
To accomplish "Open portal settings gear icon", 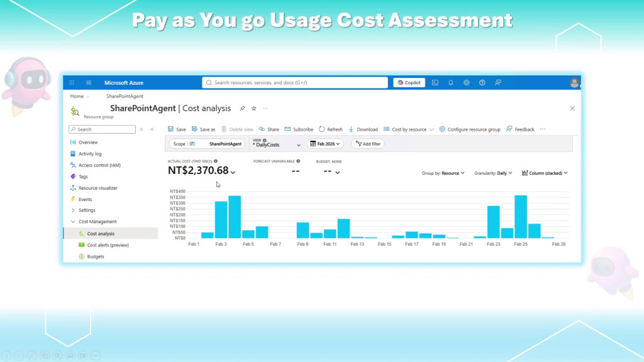I will (466, 82).
